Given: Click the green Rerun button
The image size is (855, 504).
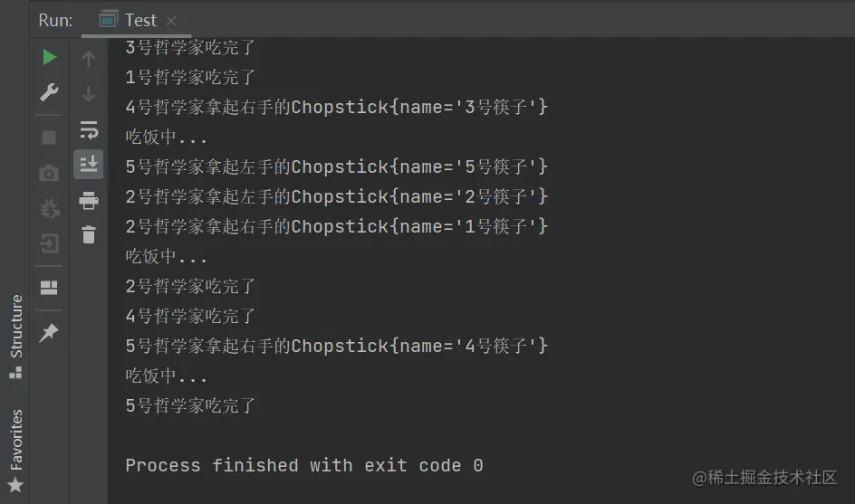Looking at the screenshot, I should click(50, 58).
